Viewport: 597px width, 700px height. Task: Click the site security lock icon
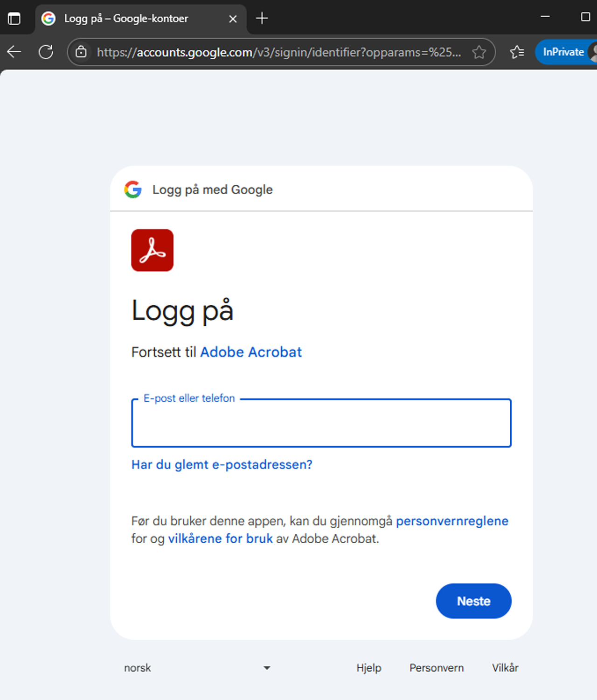81,52
